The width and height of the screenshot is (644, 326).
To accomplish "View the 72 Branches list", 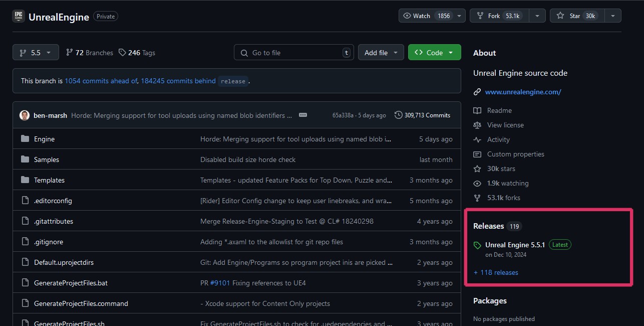I will click(x=90, y=53).
